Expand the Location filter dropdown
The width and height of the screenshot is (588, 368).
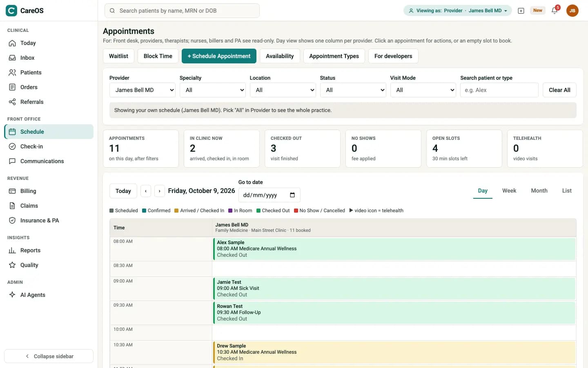coord(283,90)
